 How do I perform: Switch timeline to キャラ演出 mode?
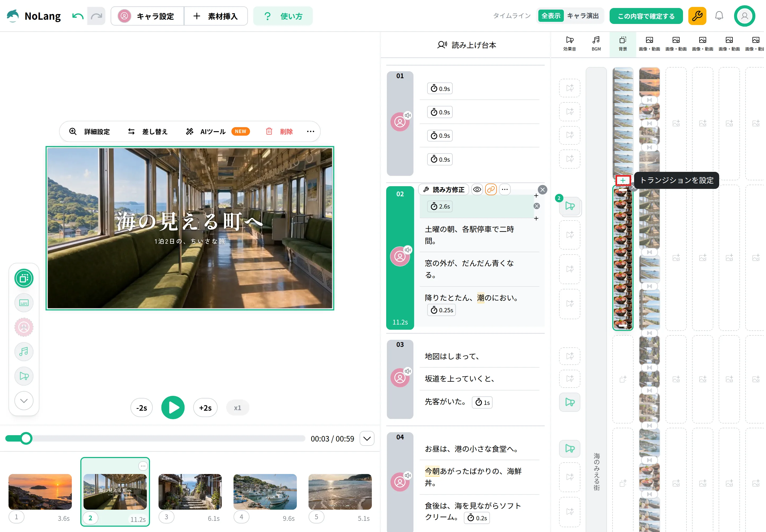[x=583, y=16]
